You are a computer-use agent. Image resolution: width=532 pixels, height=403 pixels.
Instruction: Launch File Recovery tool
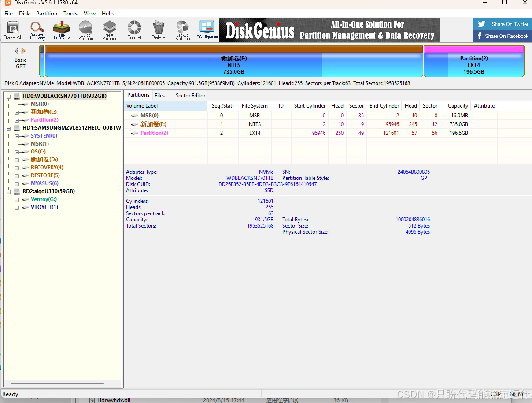62,30
